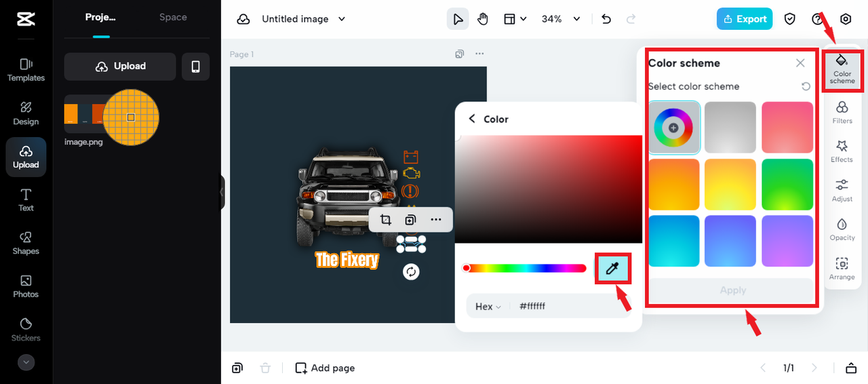Click the rotate handle below selected element
Screen dimensions: 868x384
(x=411, y=271)
